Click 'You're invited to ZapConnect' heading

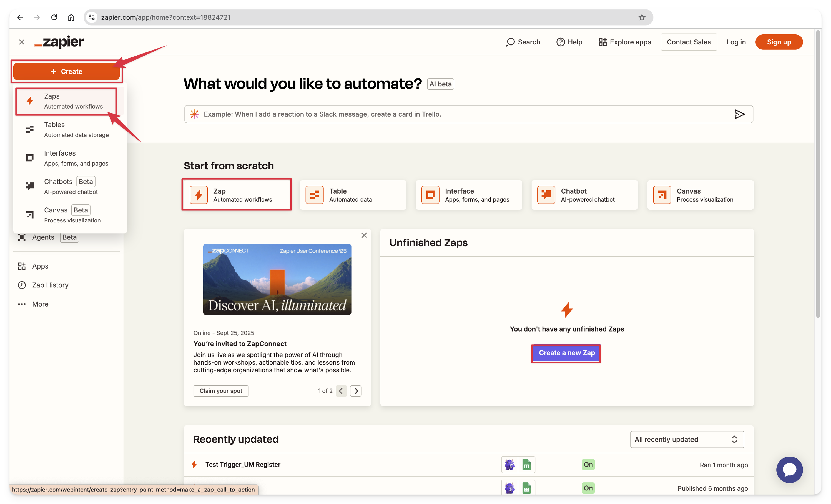(x=240, y=344)
